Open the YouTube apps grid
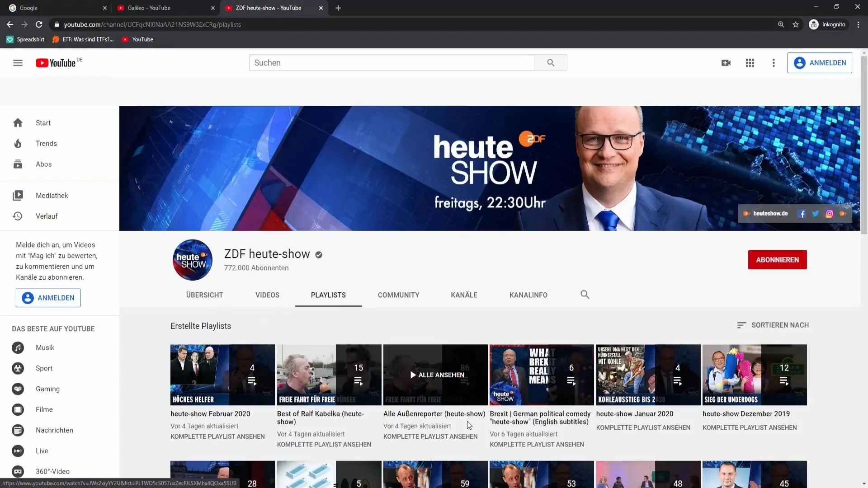The width and height of the screenshot is (868, 488). [x=750, y=63]
